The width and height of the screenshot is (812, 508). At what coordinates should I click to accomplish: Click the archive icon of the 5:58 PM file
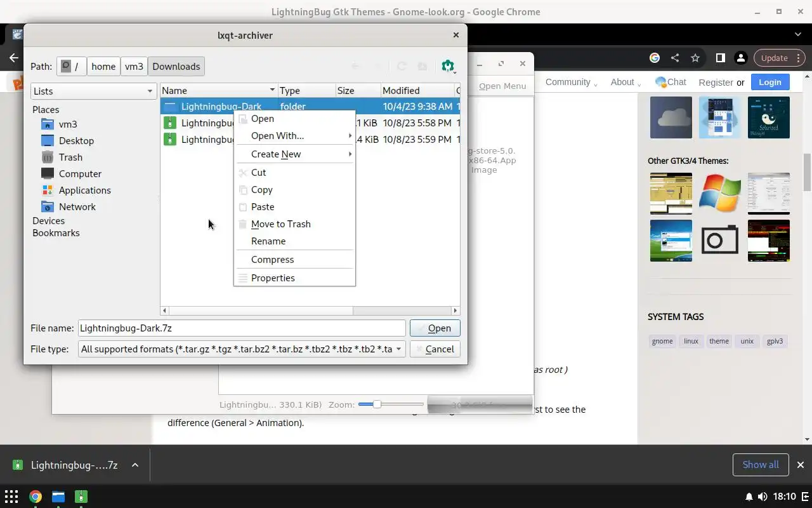(169, 123)
